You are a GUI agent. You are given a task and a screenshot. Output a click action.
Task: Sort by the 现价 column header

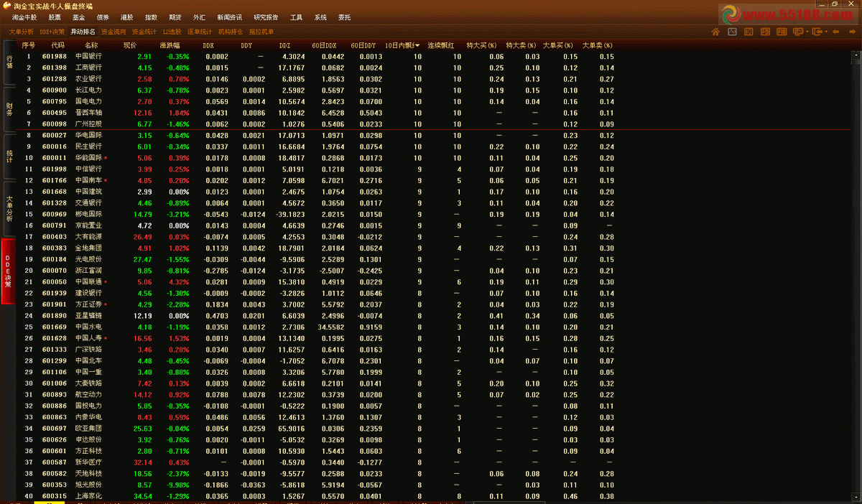(x=130, y=45)
